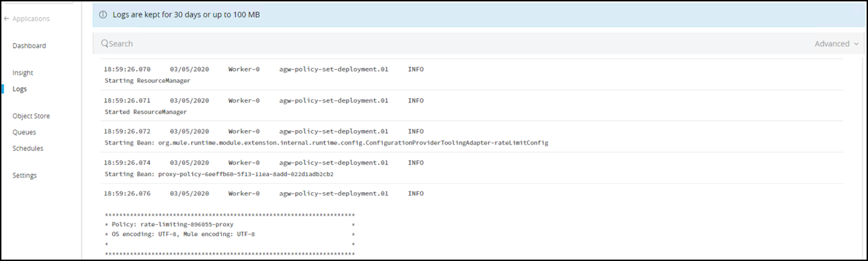868x261 pixels.
Task: Open the Dashboard page
Action: [x=29, y=46]
